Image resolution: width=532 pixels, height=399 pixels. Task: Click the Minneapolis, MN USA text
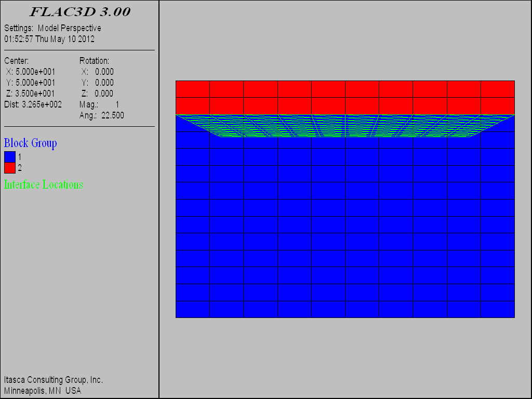click(43, 390)
